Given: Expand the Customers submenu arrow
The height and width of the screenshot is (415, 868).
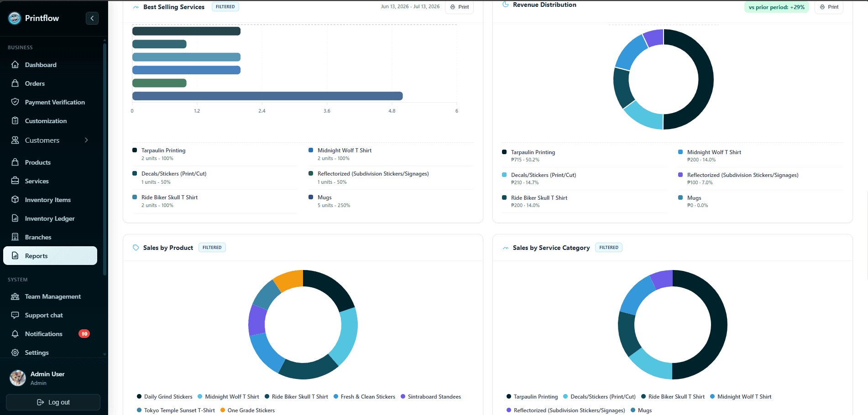Looking at the screenshot, I should pyautogui.click(x=86, y=140).
